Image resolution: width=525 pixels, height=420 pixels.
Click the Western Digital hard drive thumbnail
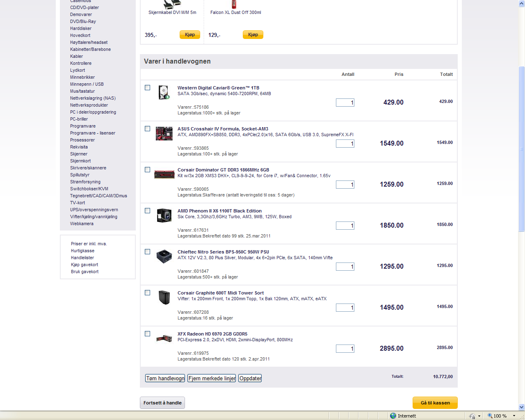(164, 92)
